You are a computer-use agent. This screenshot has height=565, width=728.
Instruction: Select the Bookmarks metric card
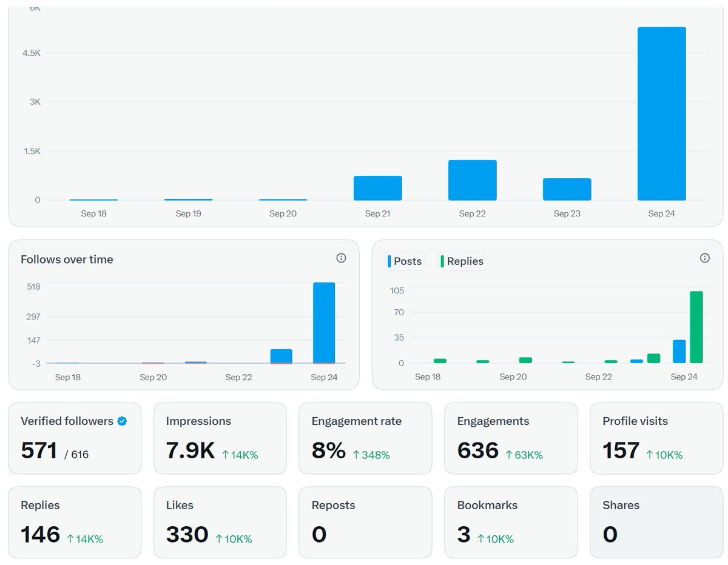pyautogui.click(x=511, y=523)
